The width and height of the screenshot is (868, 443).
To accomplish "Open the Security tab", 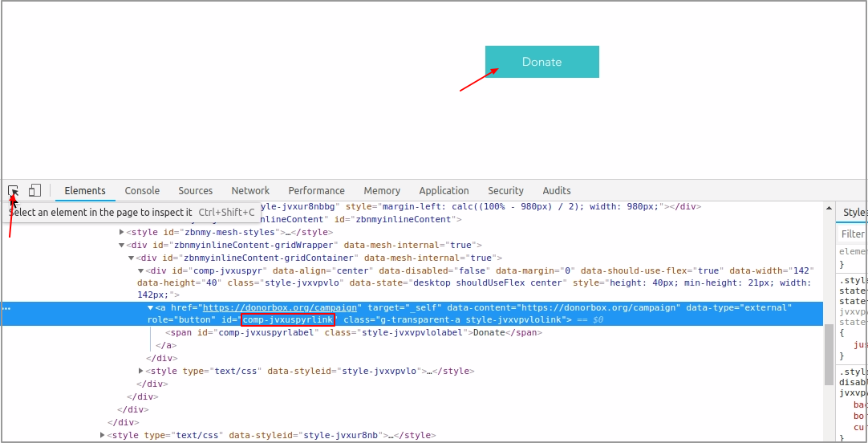I will tap(505, 190).
